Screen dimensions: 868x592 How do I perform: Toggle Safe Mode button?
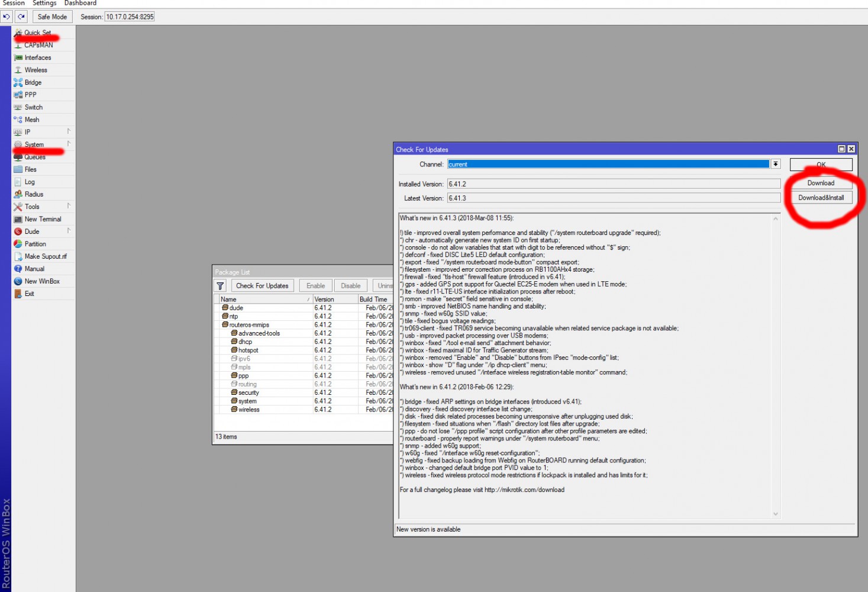52,17
